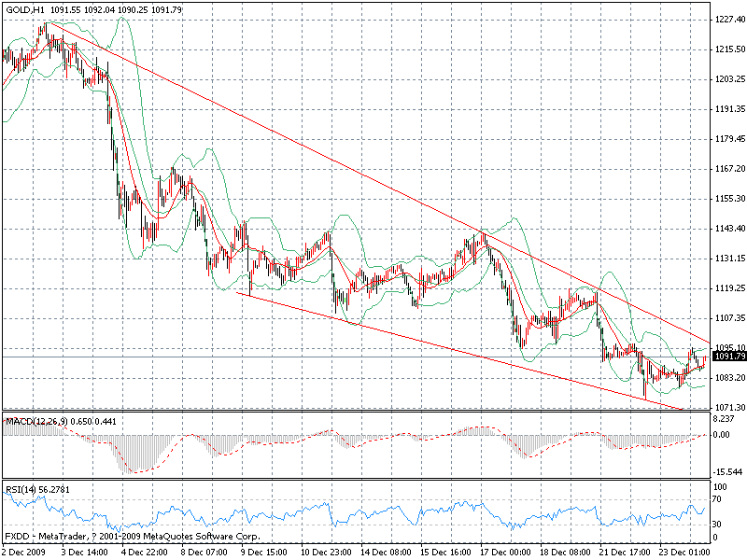Screen dimensions: 747x560
Task: Select the 1131.15 price scale value
Action: 730,259
